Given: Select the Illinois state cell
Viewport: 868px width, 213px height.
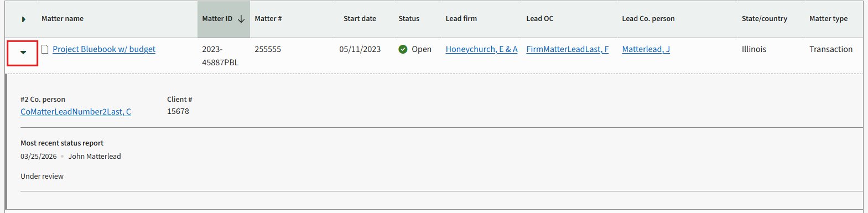Looking at the screenshot, I should click(754, 49).
